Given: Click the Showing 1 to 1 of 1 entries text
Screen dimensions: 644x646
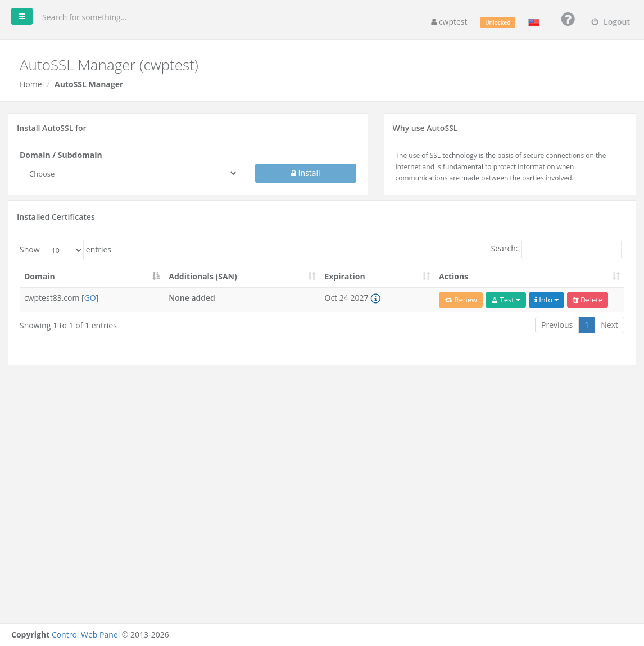Looking at the screenshot, I should [x=69, y=326].
